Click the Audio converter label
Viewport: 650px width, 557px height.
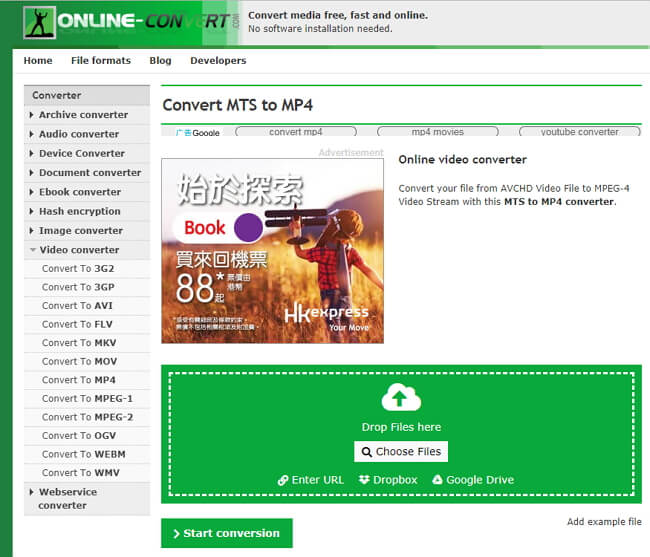click(x=79, y=134)
